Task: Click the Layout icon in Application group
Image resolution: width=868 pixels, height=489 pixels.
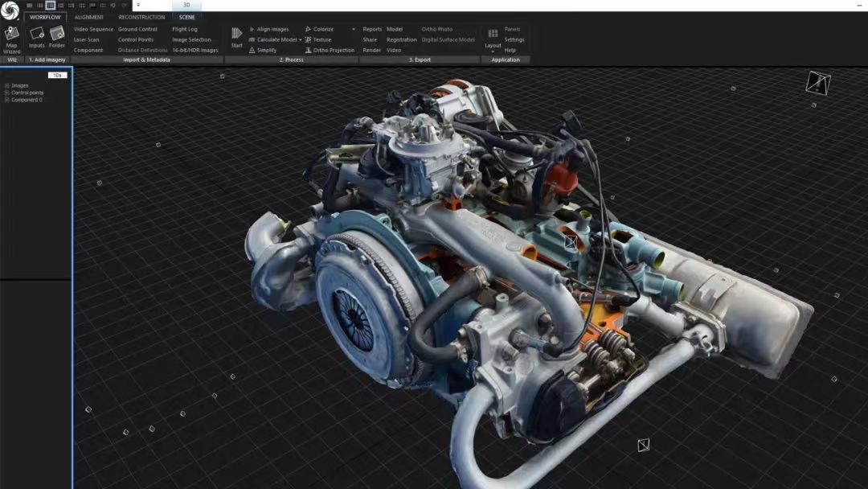Action: [x=493, y=37]
